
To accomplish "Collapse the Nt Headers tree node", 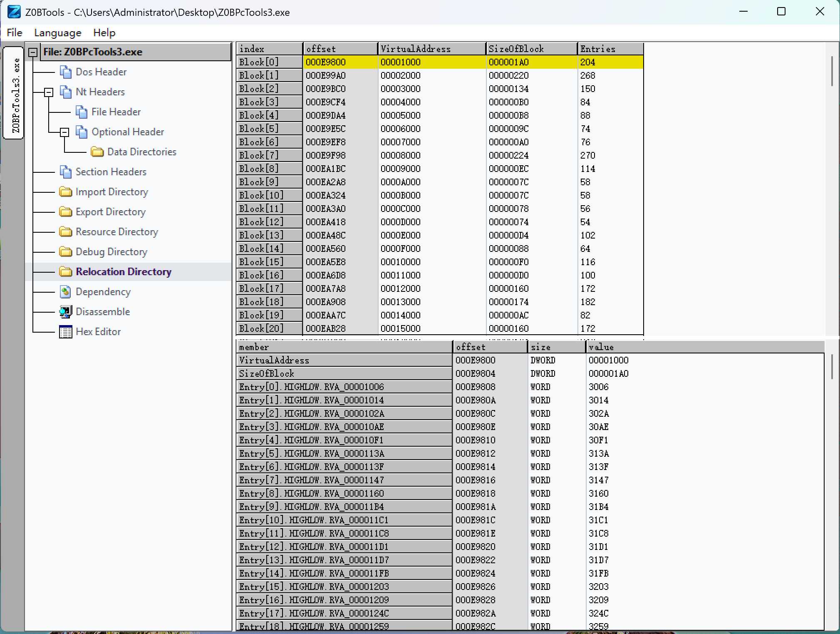I will (x=49, y=92).
